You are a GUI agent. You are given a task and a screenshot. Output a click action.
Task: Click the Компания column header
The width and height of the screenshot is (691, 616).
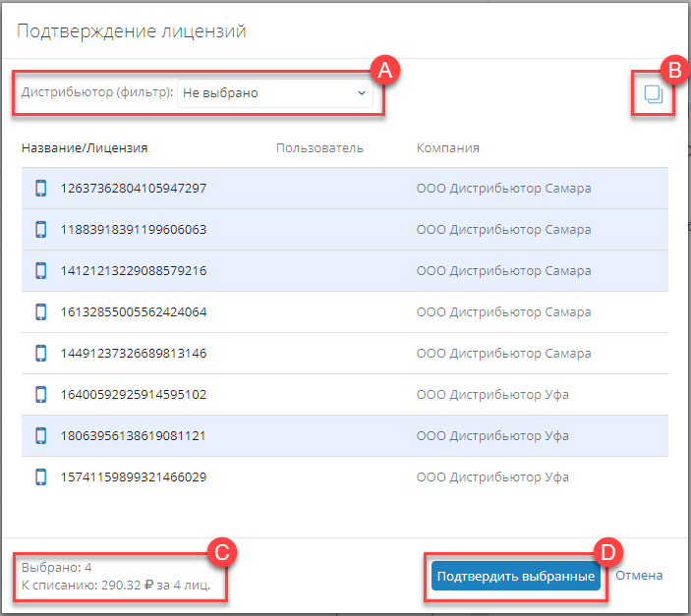(x=447, y=148)
